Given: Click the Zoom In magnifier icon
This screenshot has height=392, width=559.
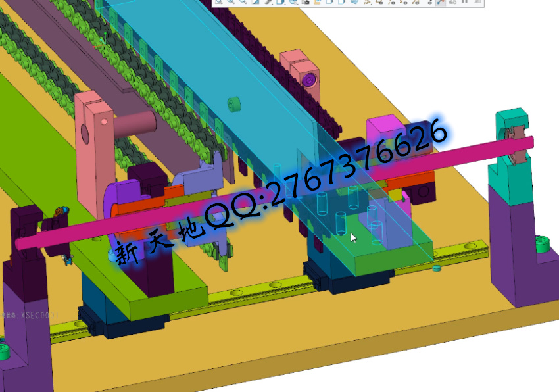Looking at the screenshot, I should [x=231, y=2].
